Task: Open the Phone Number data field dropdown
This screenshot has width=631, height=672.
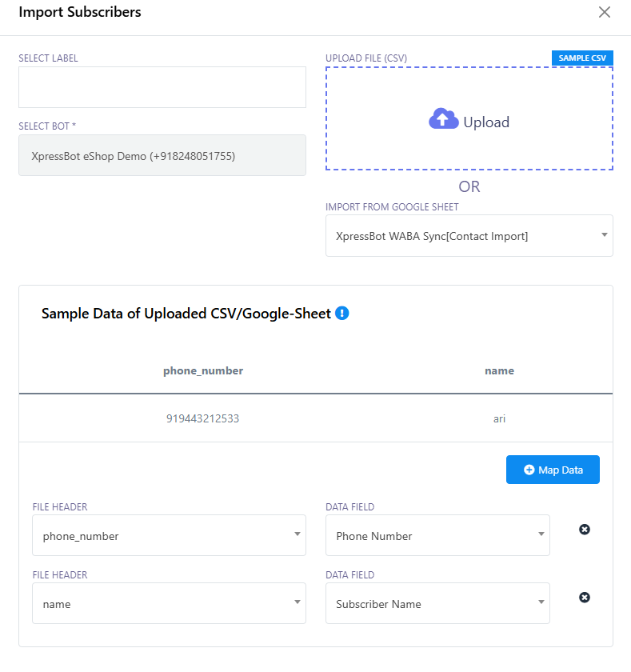Action: (x=437, y=535)
